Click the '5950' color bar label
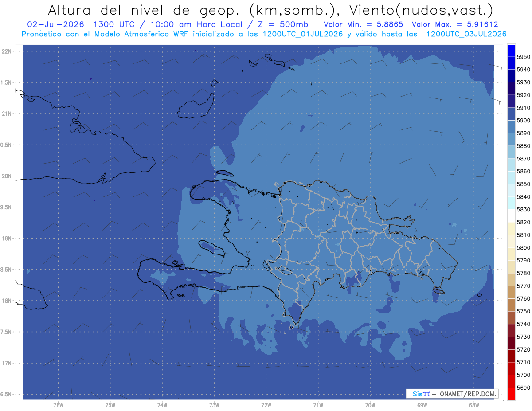 (524, 57)
